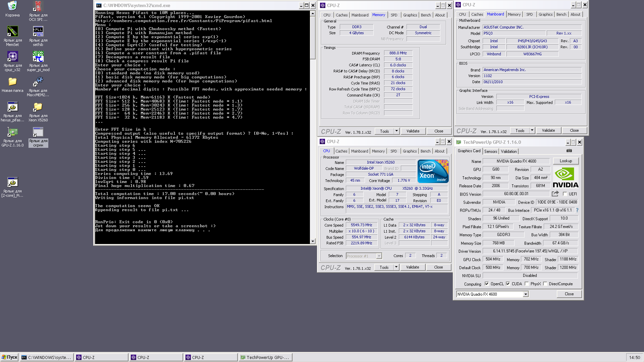Screen dimensions: 644x362
Task: Expand the NVIDIA Quadro FX 4600 GPU selector
Action: [x=526, y=294]
